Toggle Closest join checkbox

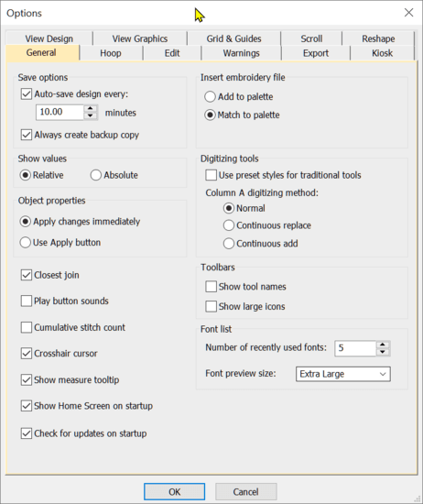pyautogui.click(x=27, y=275)
